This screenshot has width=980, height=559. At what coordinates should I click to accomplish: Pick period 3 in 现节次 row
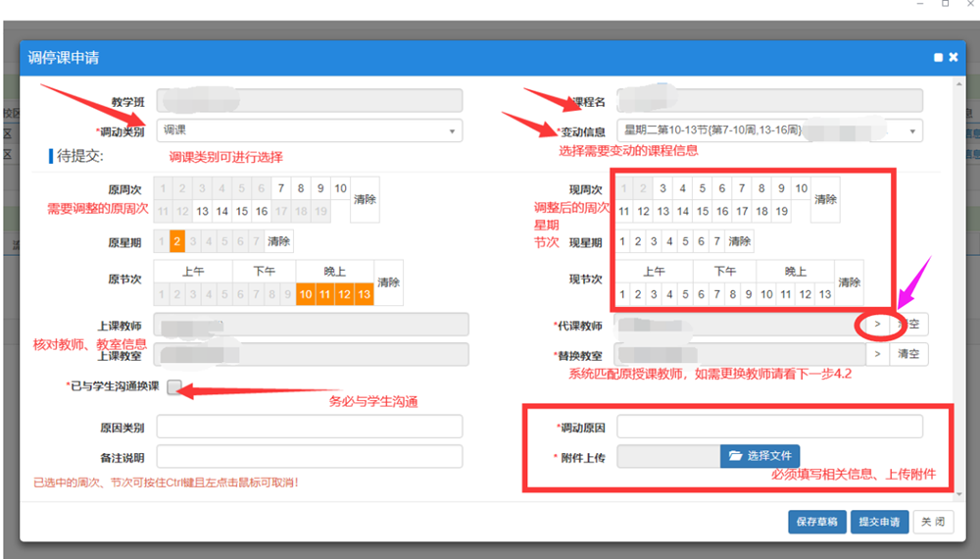pyautogui.click(x=654, y=294)
